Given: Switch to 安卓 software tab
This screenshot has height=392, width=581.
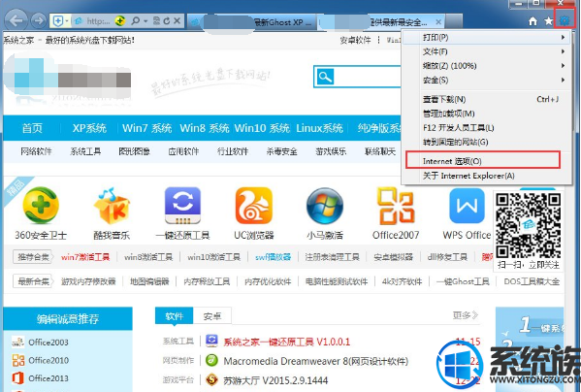Looking at the screenshot, I should pyautogui.click(x=212, y=316).
